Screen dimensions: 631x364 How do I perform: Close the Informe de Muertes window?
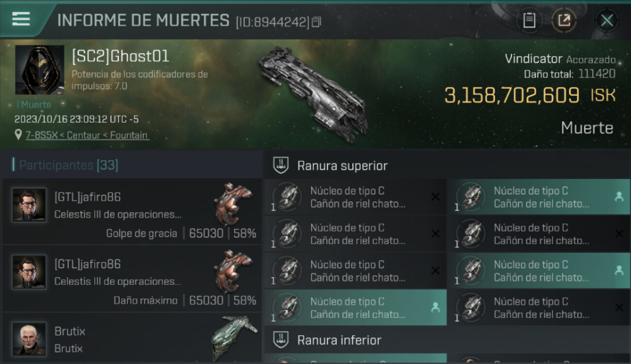coord(607,20)
